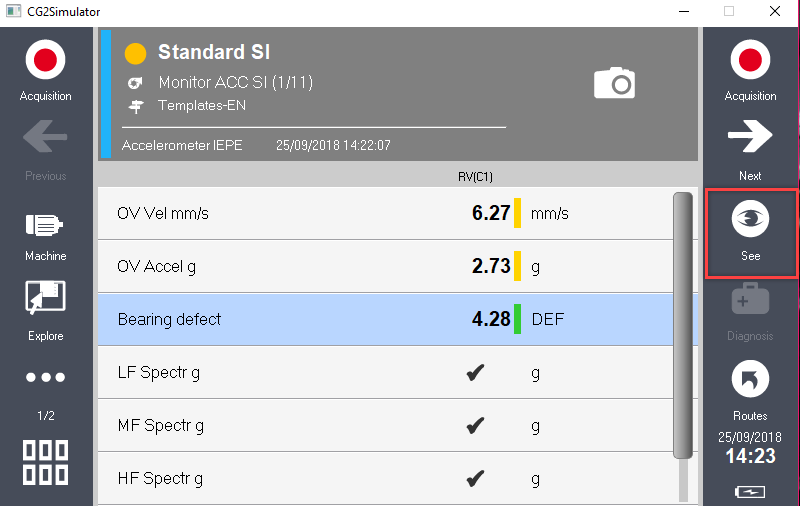
Task: Open the grid shortcuts icon at bottom-left
Action: click(x=45, y=462)
